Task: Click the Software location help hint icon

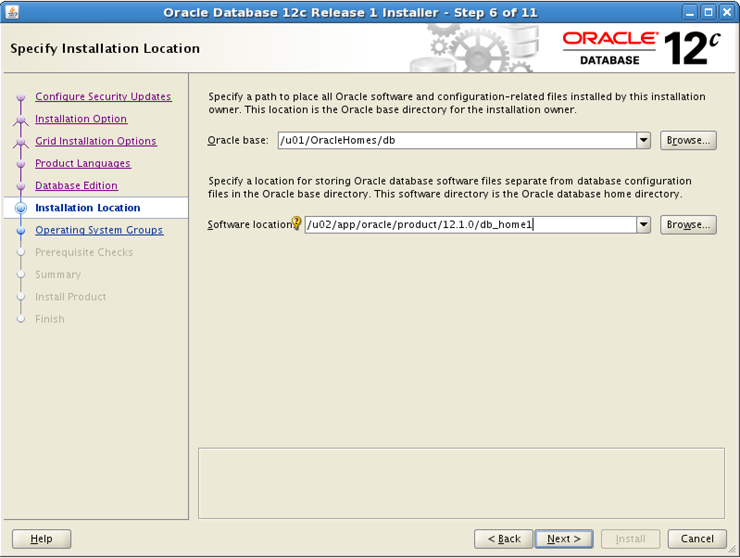Action: (x=296, y=222)
